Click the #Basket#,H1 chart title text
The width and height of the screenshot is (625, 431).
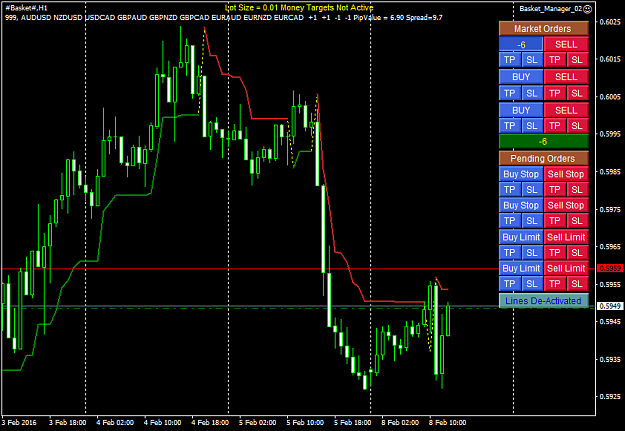click(26, 8)
